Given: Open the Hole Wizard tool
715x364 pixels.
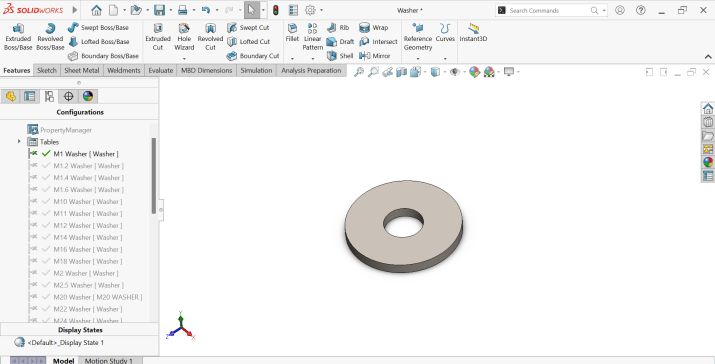Looking at the screenshot, I should pos(184,36).
